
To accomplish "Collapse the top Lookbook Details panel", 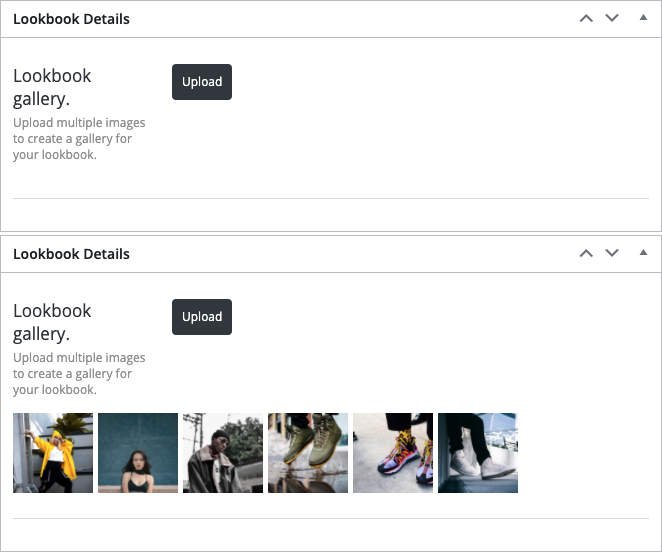I will point(643,18).
